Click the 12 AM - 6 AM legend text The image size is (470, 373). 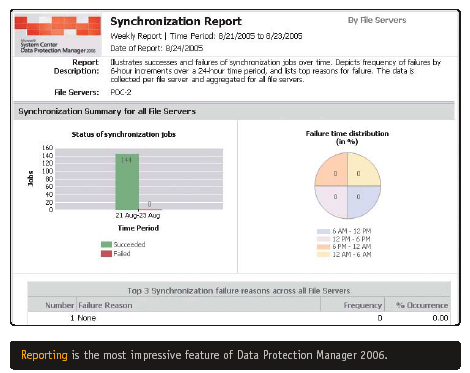[x=352, y=255]
